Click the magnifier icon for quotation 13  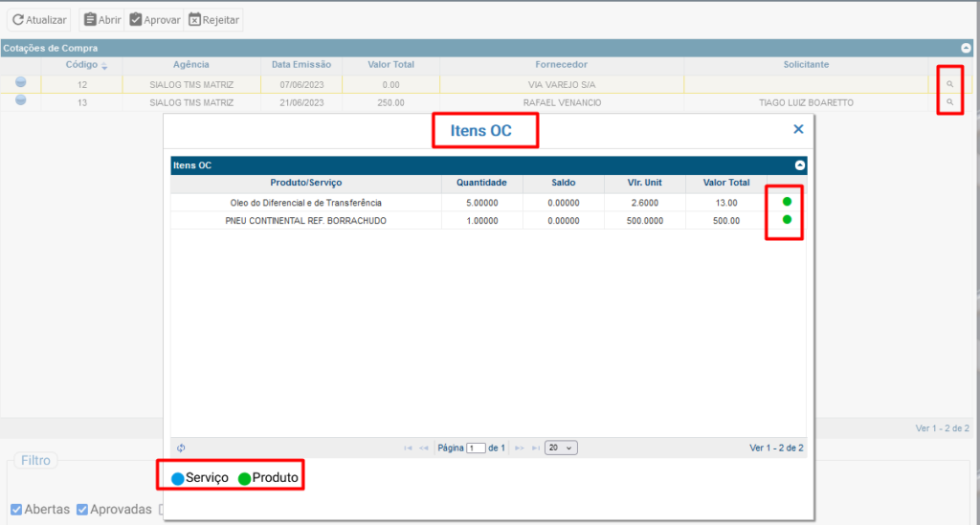click(x=949, y=101)
